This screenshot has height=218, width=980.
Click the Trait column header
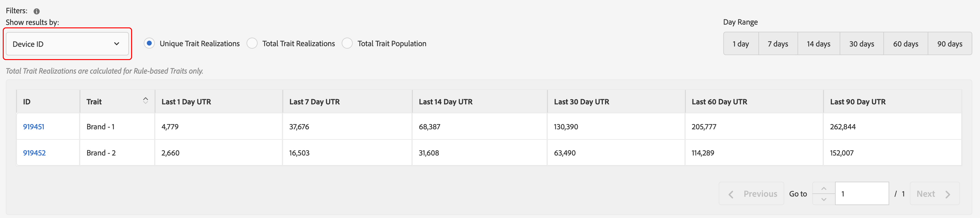pos(94,102)
